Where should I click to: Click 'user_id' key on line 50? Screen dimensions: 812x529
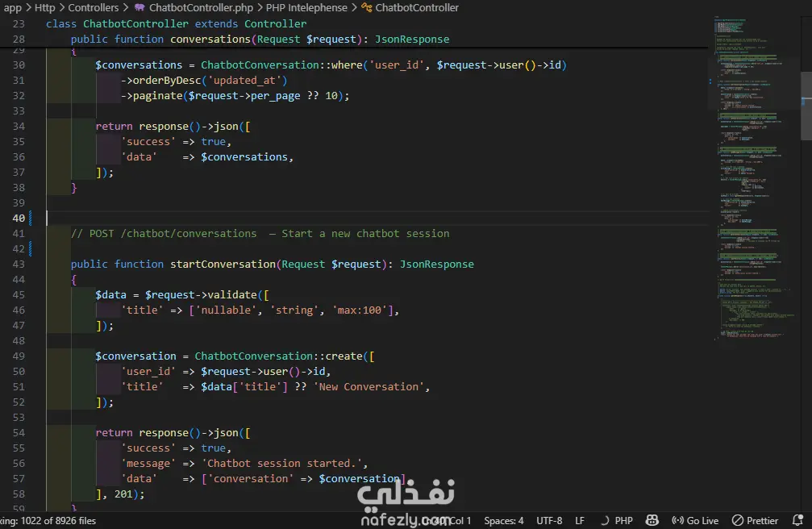pos(148,372)
